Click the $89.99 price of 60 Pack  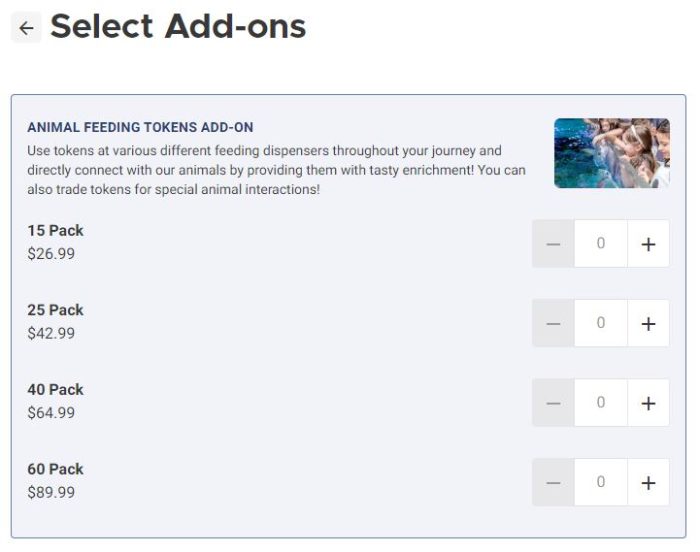[x=51, y=493]
